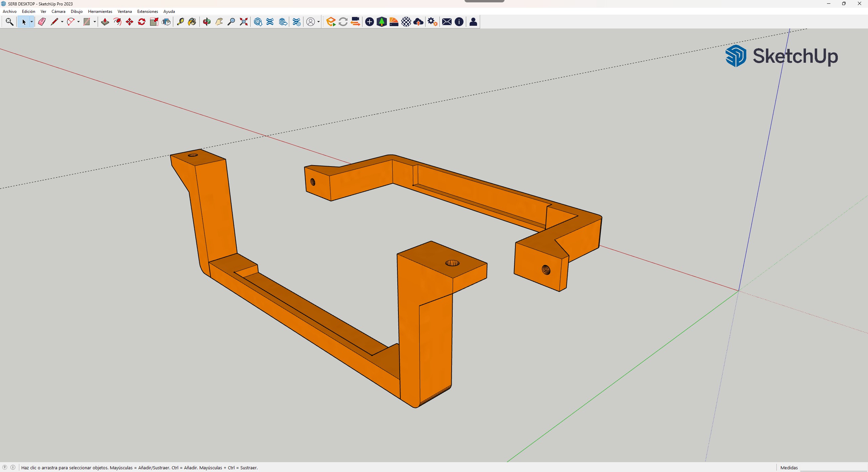The height and width of the screenshot is (472, 868).
Task: Pick the pink Eraser tool
Action: [42, 22]
